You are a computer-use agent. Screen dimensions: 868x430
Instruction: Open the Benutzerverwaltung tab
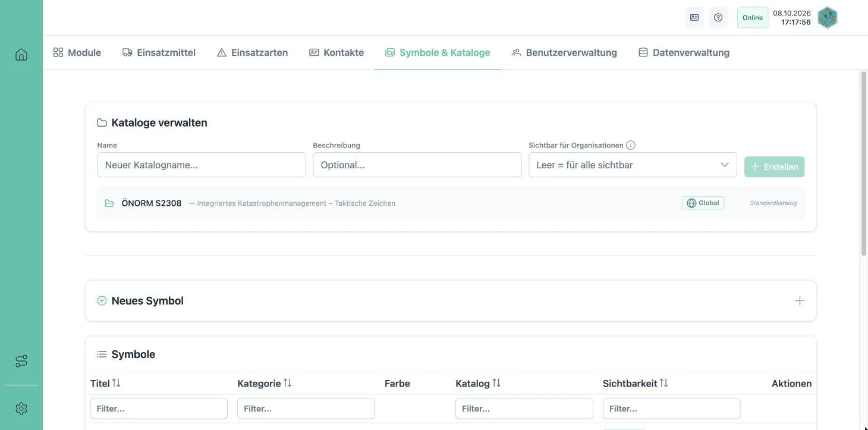coord(564,52)
